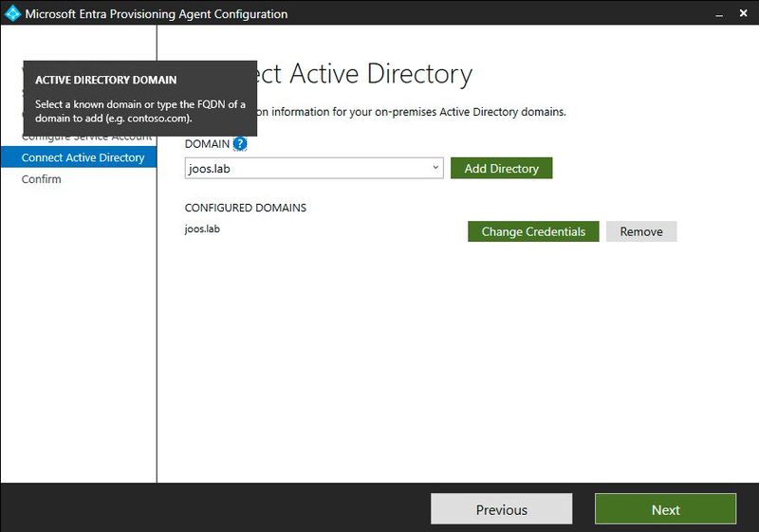Click Change Credentials for joos.lab

pos(533,231)
